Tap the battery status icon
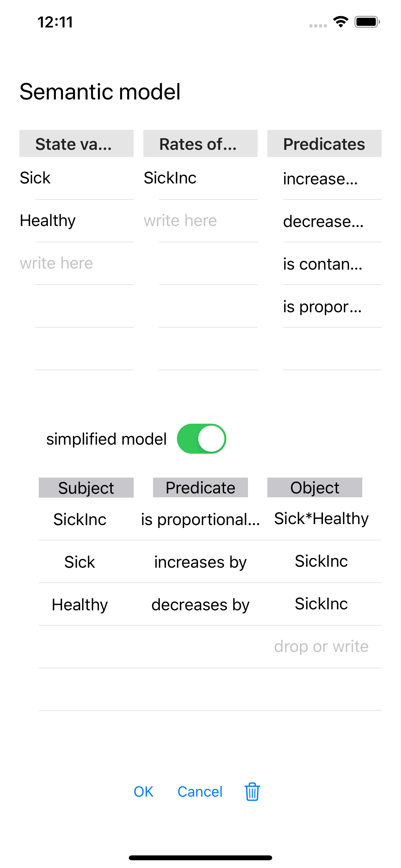This screenshot has height=868, width=401. coord(367,22)
